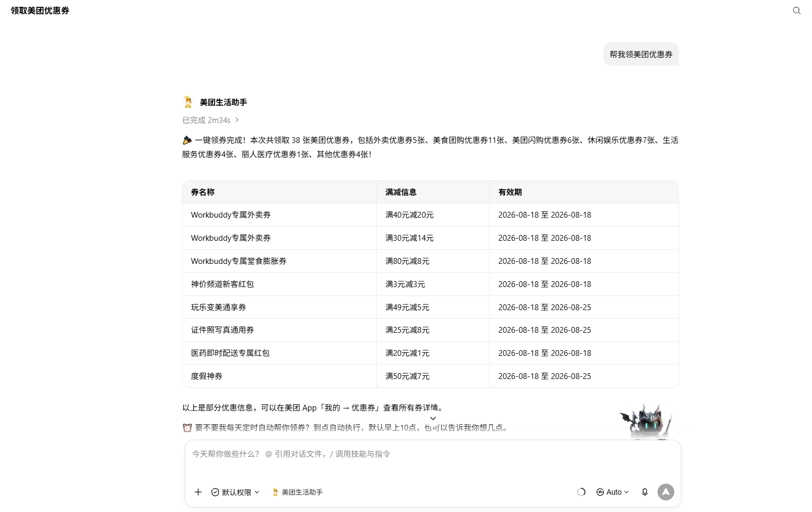Click the conversation title 领取美团优惠券
Screen dimensions: 812x512
[40, 11]
